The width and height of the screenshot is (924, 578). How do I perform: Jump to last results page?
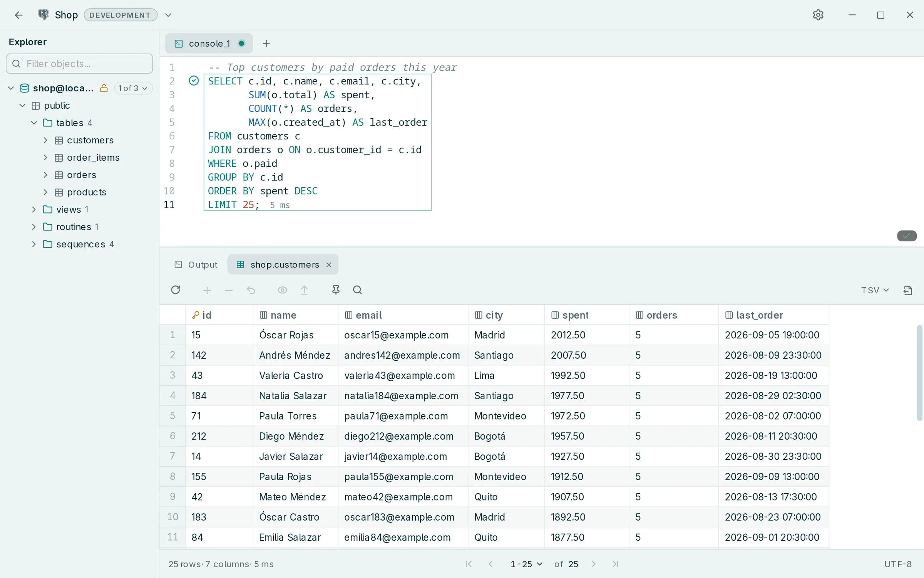coord(615,564)
